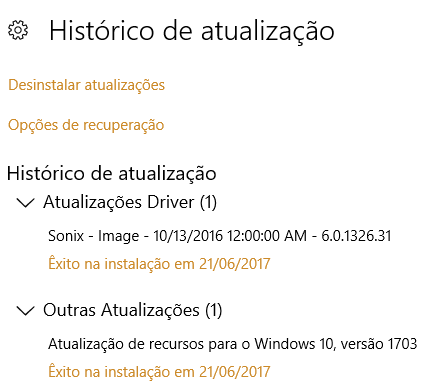
Task: Collapse the chevron beside Outras Atualizações
Action: 25,310
